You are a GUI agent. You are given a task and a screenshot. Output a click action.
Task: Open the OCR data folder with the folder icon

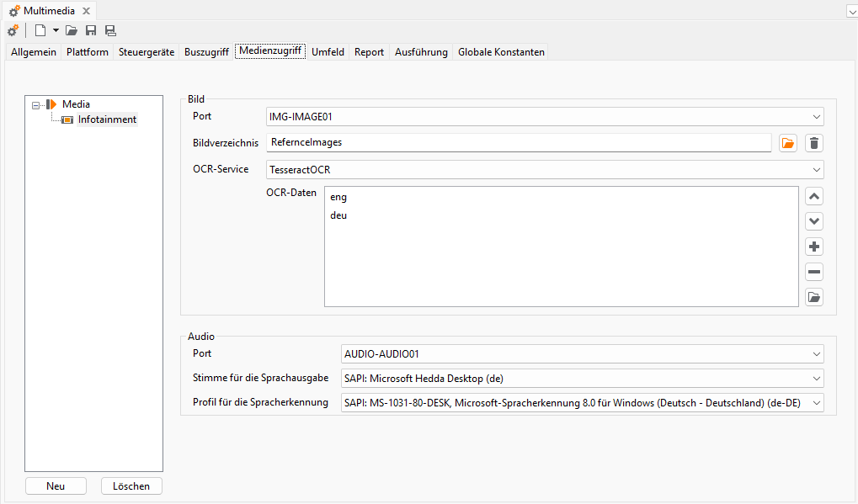pyautogui.click(x=814, y=297)
